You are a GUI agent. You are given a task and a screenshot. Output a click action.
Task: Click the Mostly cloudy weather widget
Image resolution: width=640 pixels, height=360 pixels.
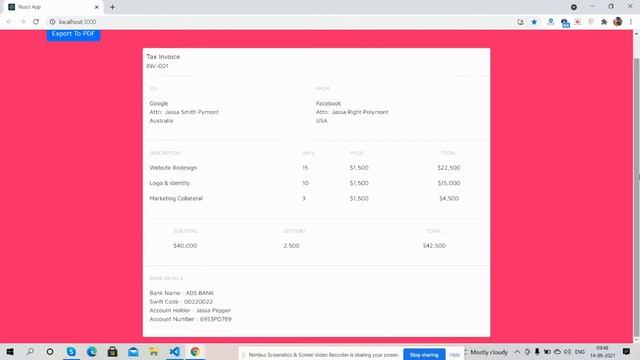tap(487, 352)
